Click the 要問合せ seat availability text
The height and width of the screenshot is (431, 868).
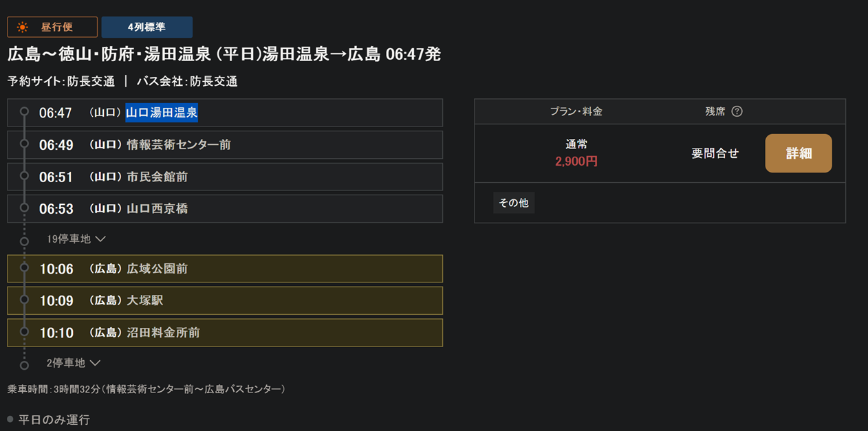715,154
